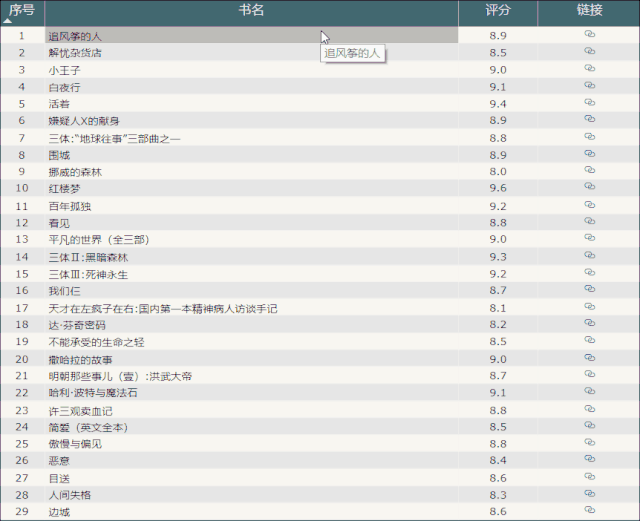Viewport: 640px width, 521px height.
Task: Open the link icon for 我们仨
Action: click(x=589, y=289)
